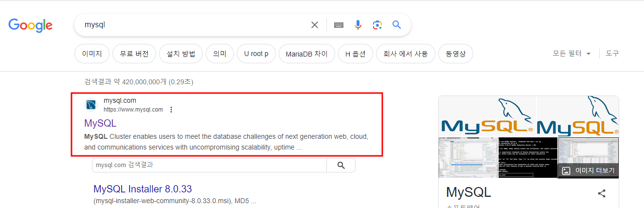Select the 설치 방법 filter chip
This screenshot has width=644, height=208.
pos(181,54)
